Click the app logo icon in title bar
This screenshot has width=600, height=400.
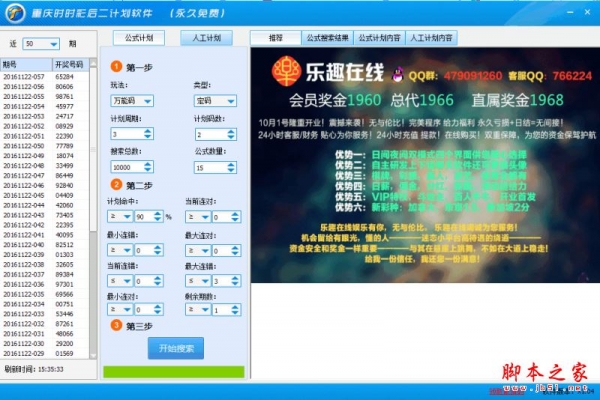(15, 13)
